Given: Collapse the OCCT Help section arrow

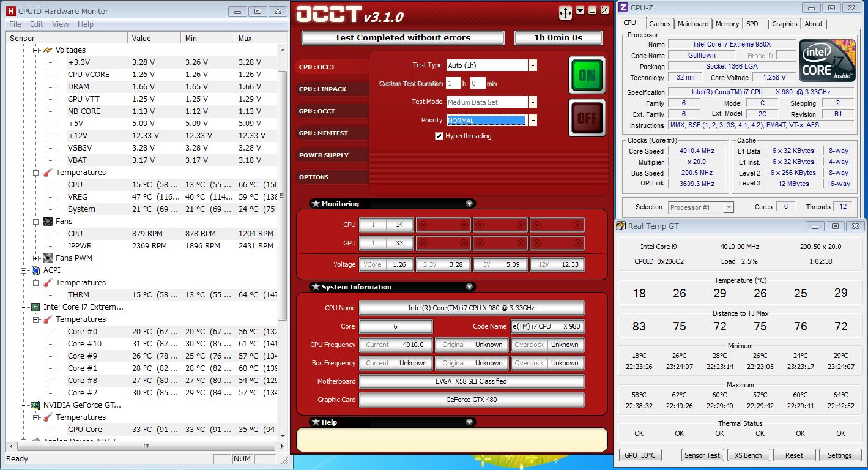Looking at the screenshot, I should pos(469,422).
